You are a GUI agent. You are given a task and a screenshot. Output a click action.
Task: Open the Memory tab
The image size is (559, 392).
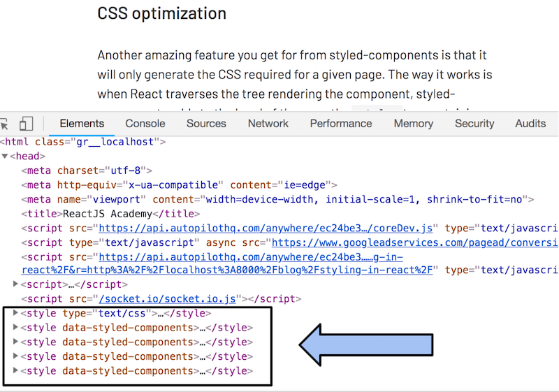[413, 124]
